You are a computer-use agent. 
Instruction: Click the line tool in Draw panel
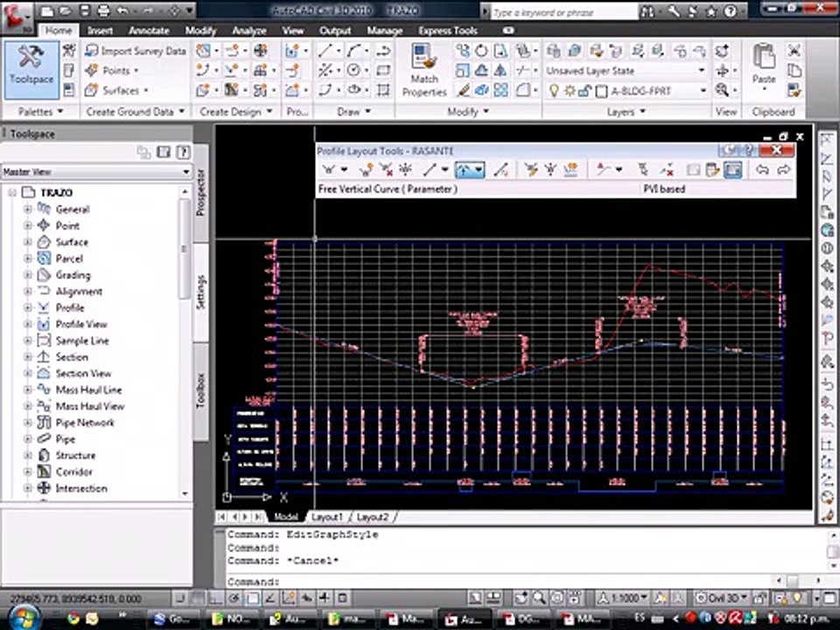point(325,51)
